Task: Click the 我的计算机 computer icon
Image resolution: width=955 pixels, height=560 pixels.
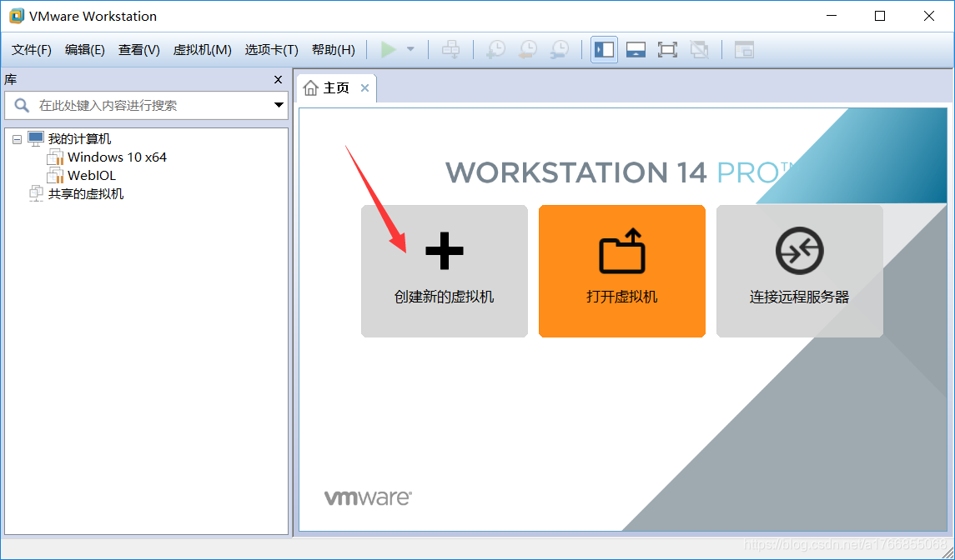Action: 37,138
